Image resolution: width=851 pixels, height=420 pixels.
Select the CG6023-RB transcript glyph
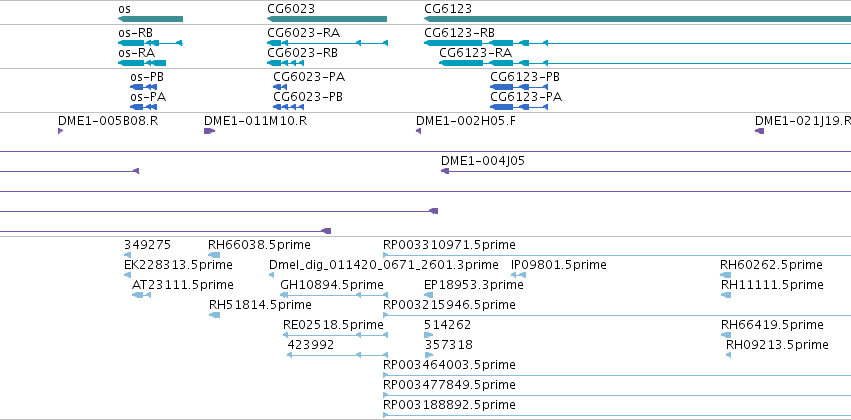pos(285,63)
